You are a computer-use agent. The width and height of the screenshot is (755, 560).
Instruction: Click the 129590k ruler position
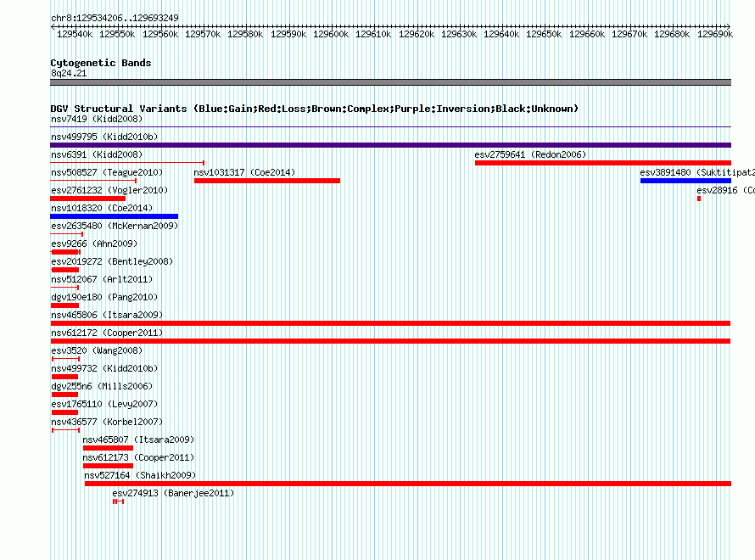click(288, 34)
